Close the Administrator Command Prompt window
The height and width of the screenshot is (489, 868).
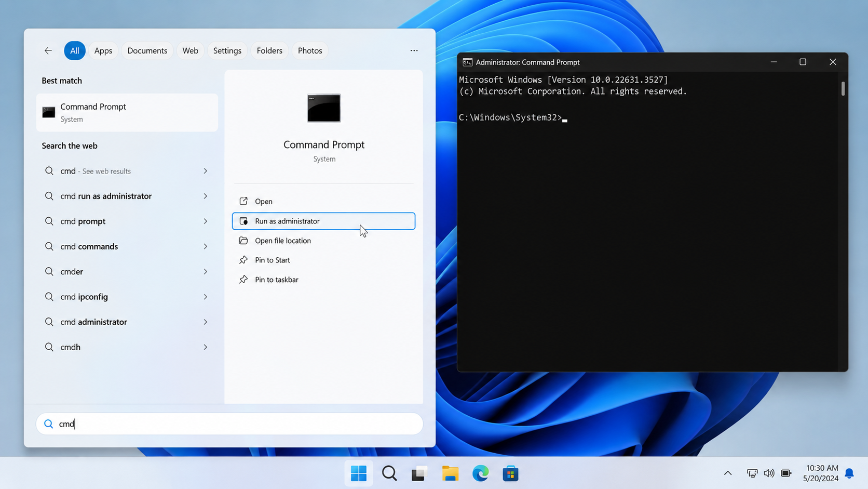(833, 62)
